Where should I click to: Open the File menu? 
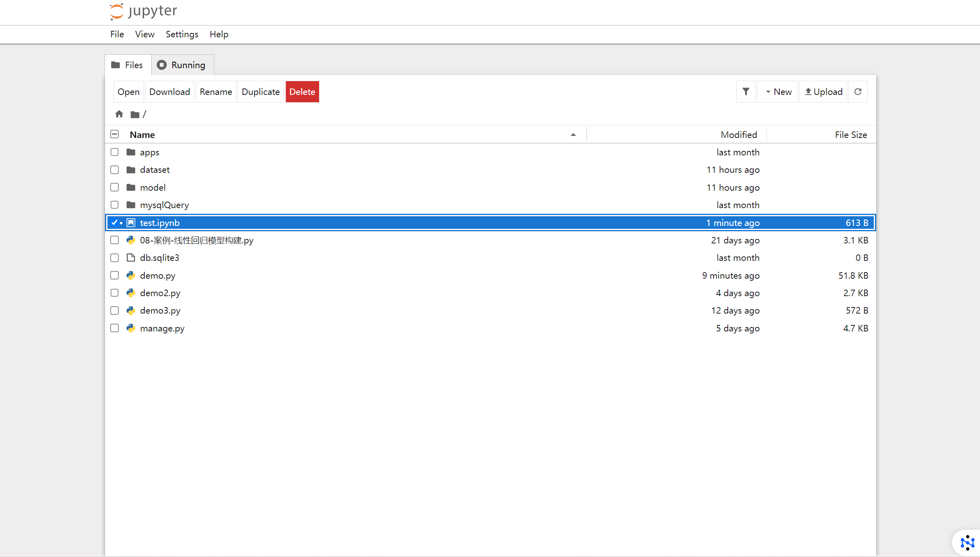pos(117,34)
